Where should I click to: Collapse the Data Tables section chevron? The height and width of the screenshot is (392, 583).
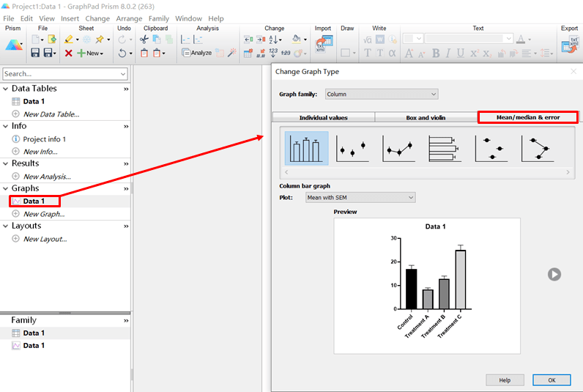(x=126, y=89)
